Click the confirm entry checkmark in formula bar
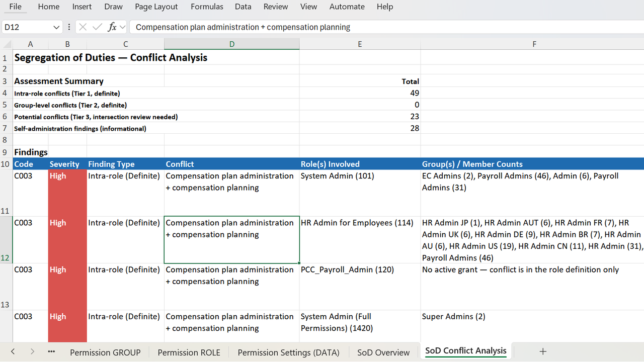This screenshot has width=644, height=362. (98, 27)
